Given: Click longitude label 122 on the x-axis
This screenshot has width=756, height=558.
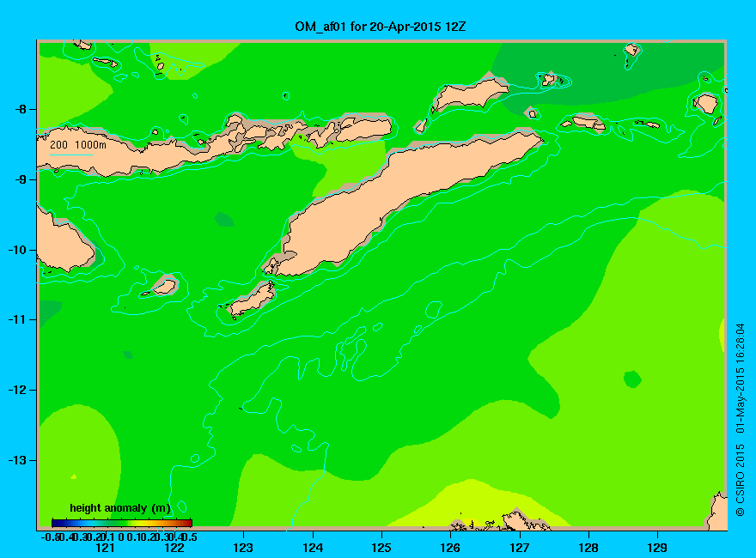Looking at the screenshot, I should coord(174,548).
